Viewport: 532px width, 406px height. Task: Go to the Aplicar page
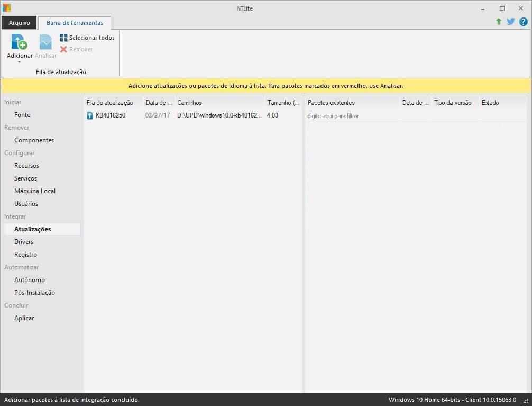click(x=24, y=318)
